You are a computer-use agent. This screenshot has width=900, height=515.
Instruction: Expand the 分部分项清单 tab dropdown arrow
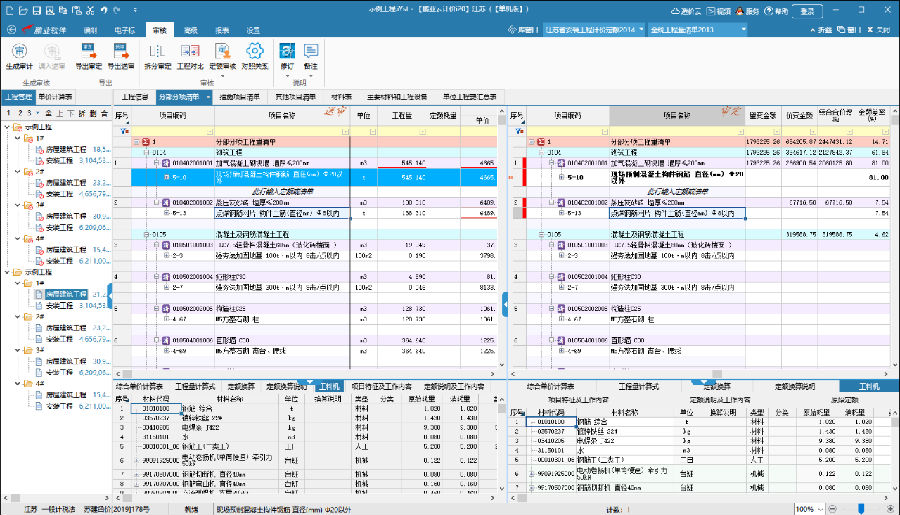point(208,97)
